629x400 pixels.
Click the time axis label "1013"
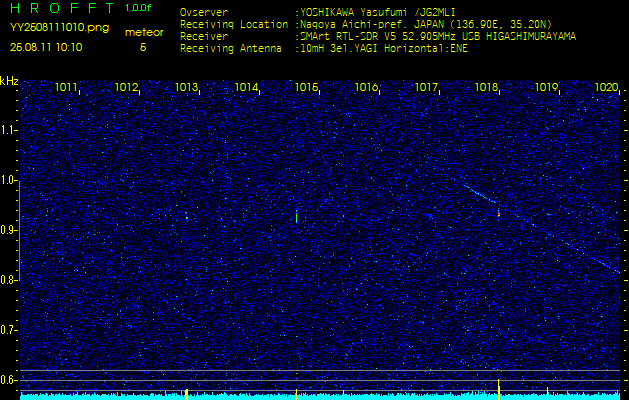(x=185, y=87)
